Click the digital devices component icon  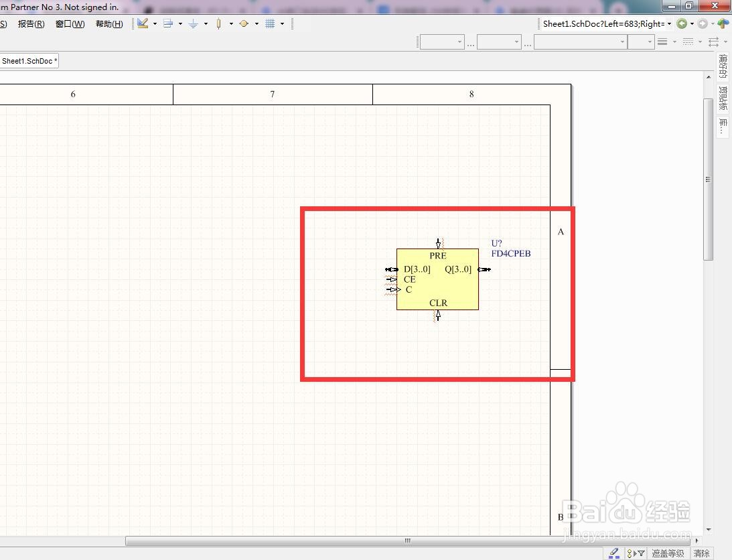[218, 23]
